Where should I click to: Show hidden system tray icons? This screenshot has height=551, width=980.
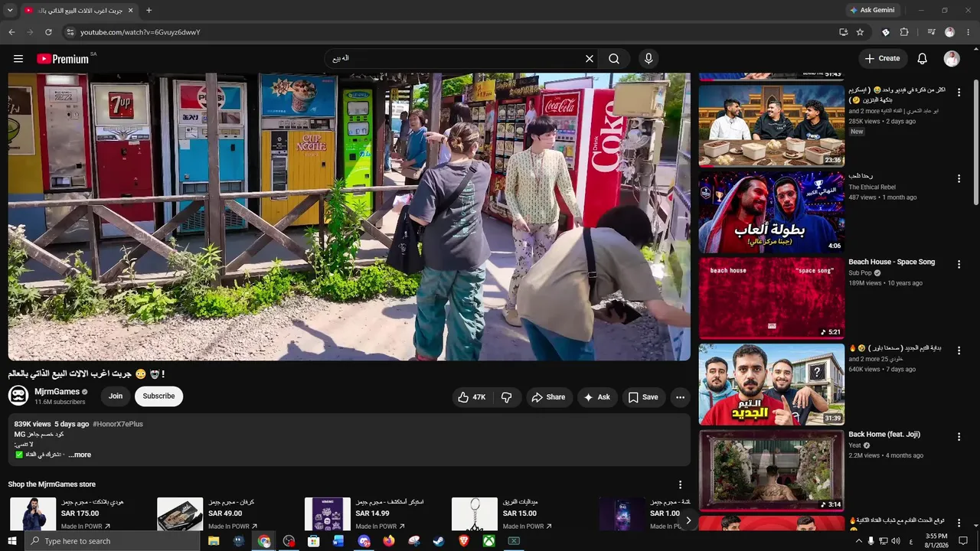858,541
